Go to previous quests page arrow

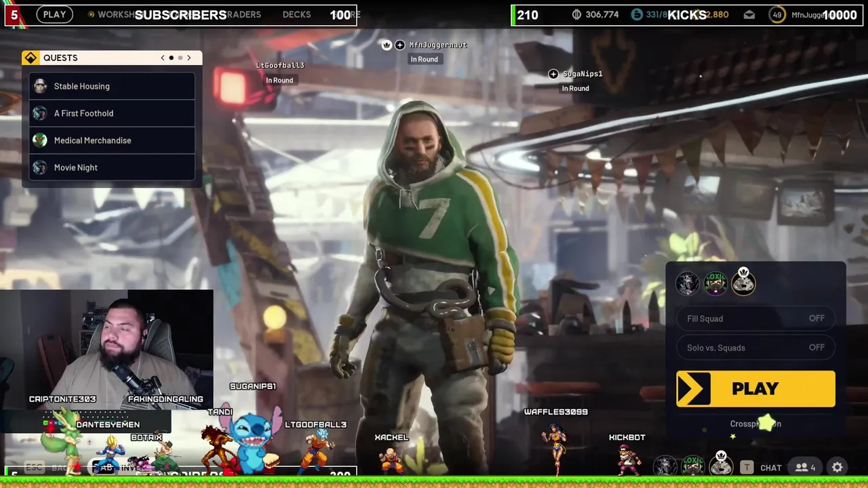pyautogui.click(x=163, y=58)
